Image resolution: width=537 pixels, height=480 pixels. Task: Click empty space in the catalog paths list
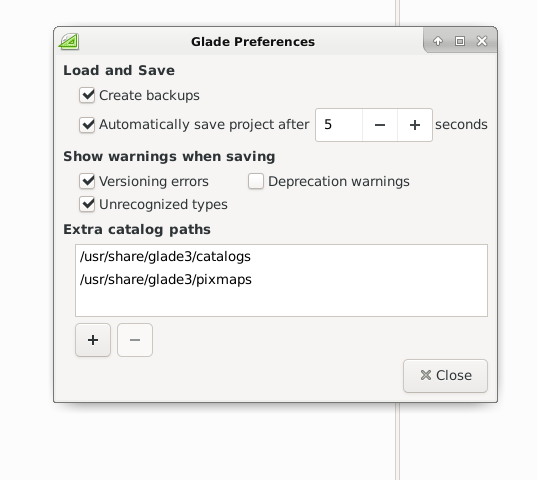[281, 304]
